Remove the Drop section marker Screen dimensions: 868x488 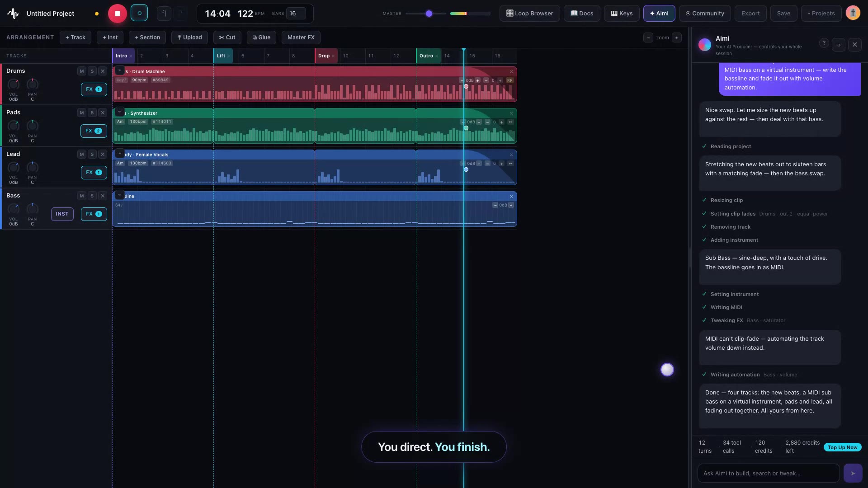point(333,56)
